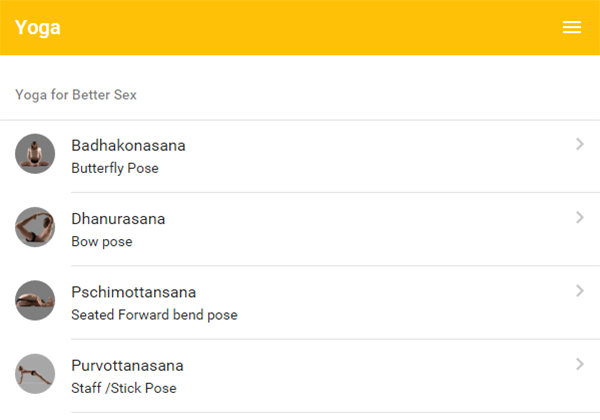Click the Dhanurasana bow pose thumbnail
600x420 pixels.
coord(35,227)
